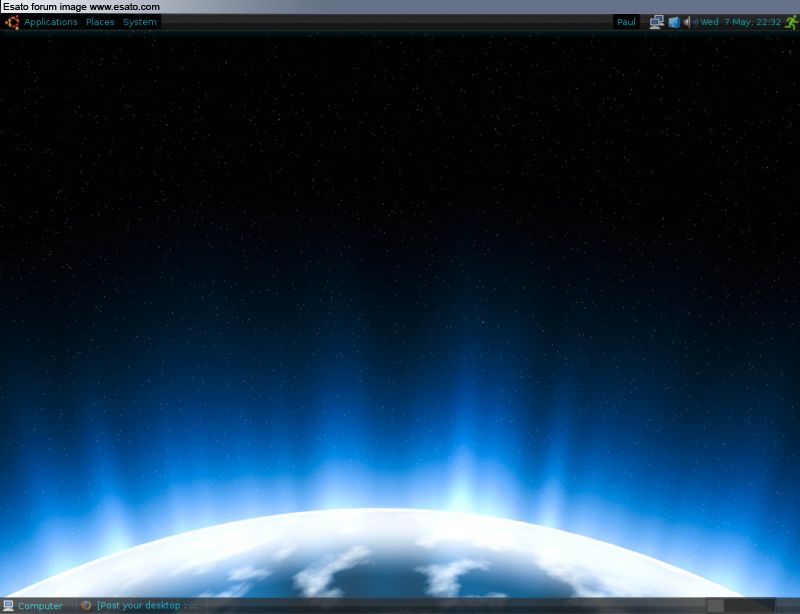Show the calendar from the clock

point(740,22)
